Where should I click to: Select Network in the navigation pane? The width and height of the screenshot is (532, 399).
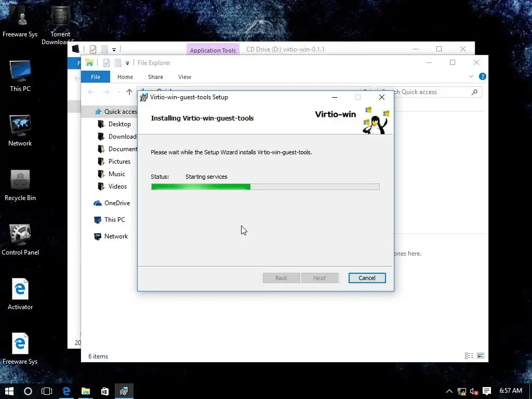tap(111, 236)
